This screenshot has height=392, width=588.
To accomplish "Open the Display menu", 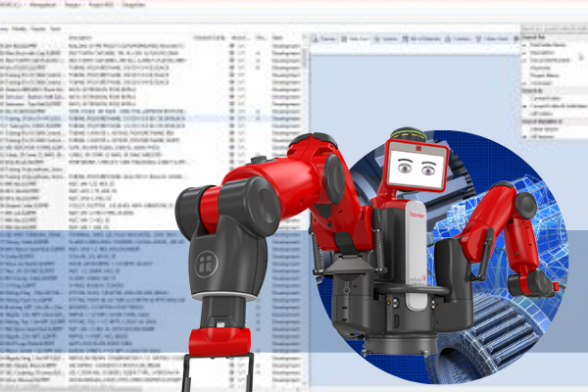I will tap(38, 28).
